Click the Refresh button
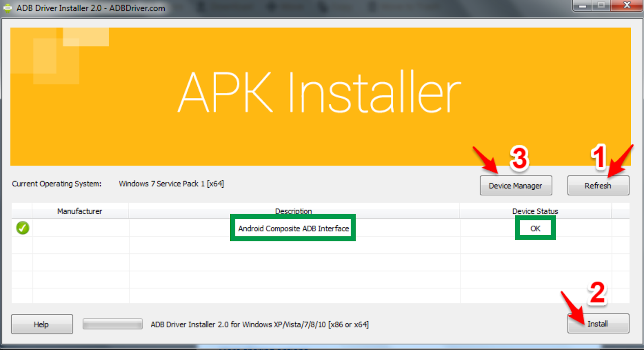The image size is (644, 350). 598,186
